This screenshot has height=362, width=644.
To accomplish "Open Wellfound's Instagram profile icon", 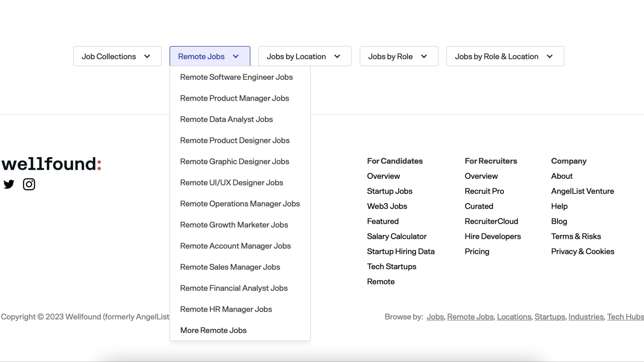I will point(29,184).
